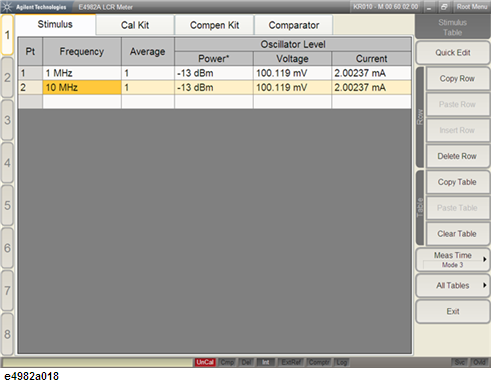Click the Ovld status indicator

pyautogui.click(x=479, y=362)
